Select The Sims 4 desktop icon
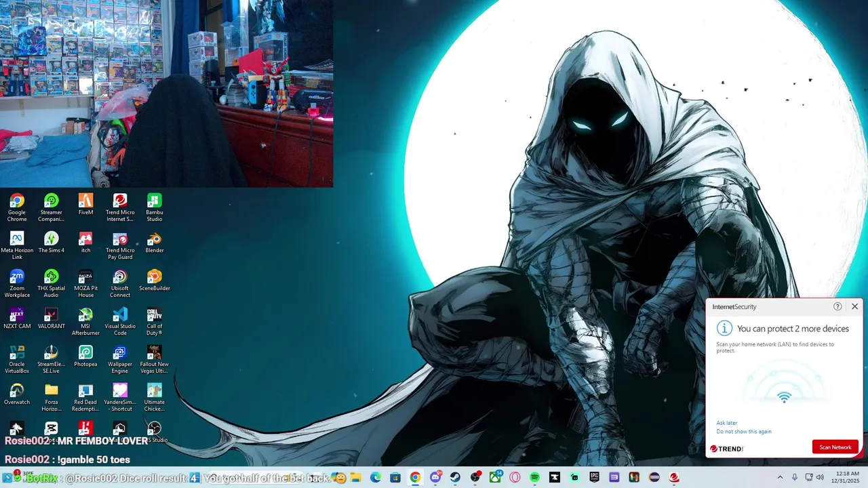 (52, 242)
